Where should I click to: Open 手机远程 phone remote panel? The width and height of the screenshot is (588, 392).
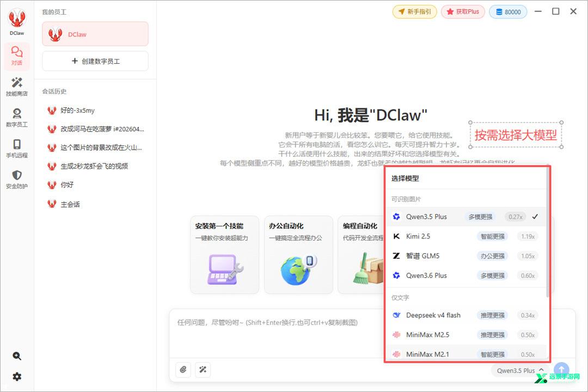[17, 148]
